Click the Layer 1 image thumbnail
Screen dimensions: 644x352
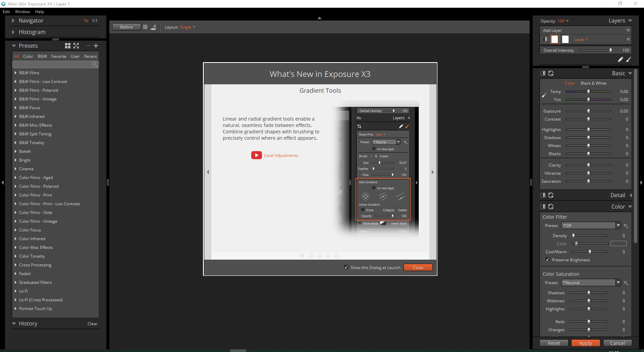[x=555, y=39]
